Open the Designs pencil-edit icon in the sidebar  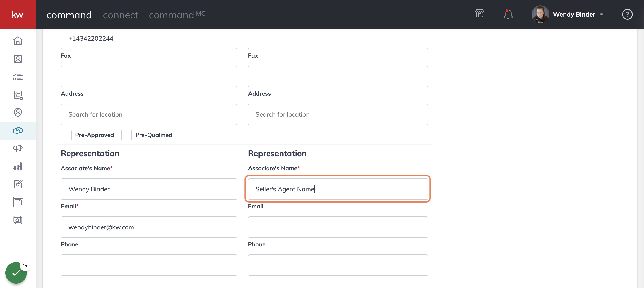(18, 184)
